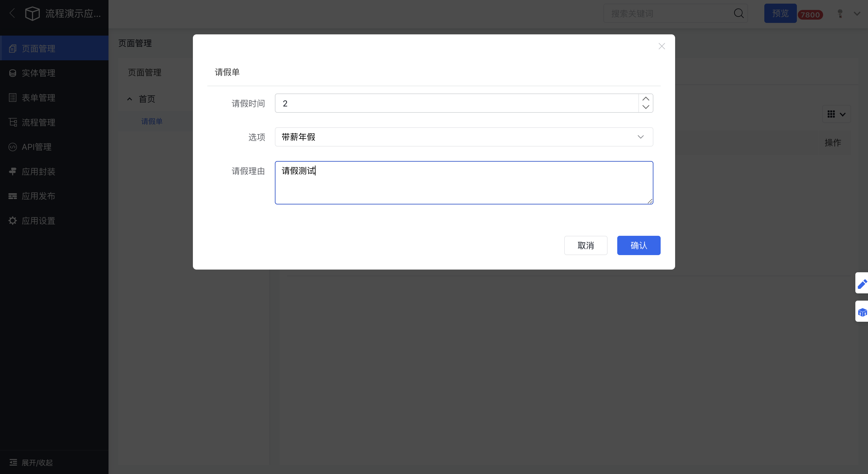The image size is (868, 474).
Task: Click the back arrow in header
Action: point(12,14)
